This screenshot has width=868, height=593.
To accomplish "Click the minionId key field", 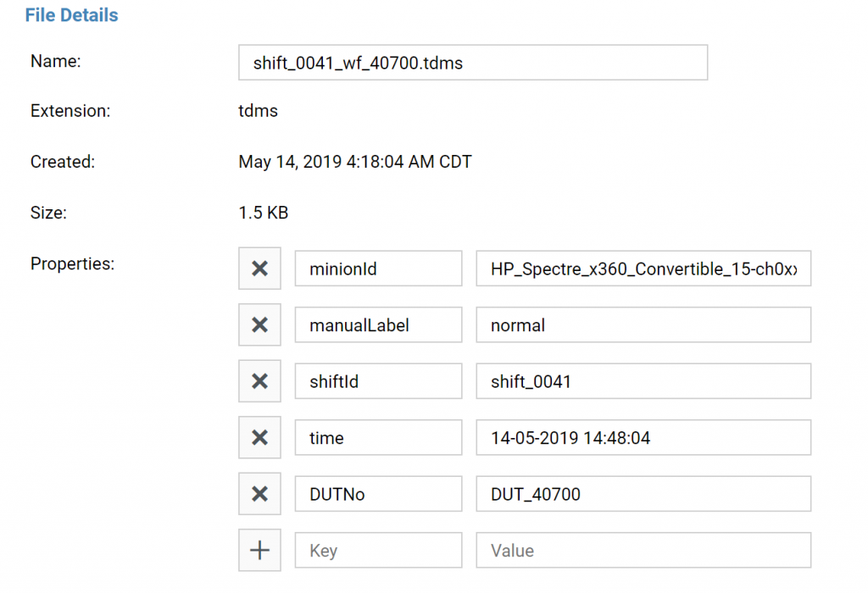I will [379, 269].
